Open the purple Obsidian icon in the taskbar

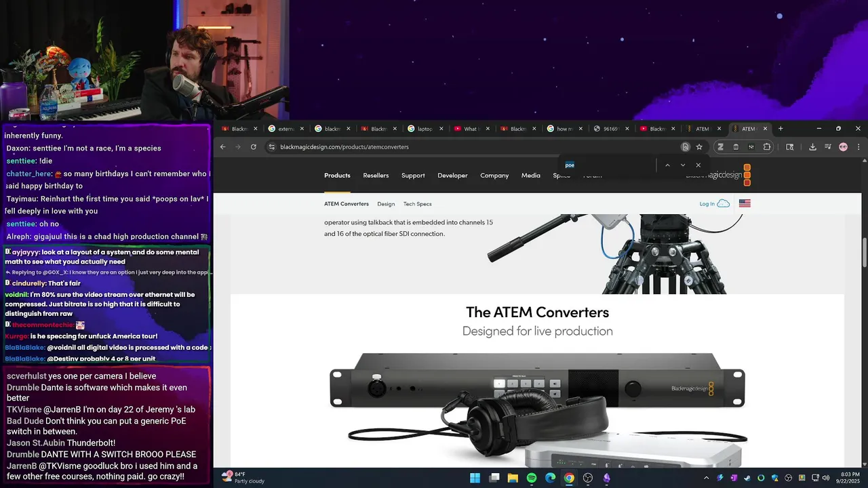(607, 478)
